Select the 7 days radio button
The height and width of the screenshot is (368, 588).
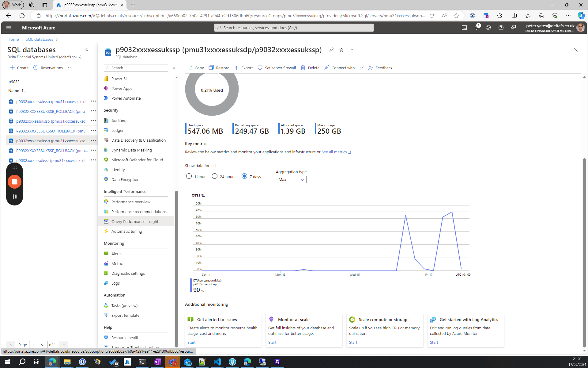tap(244, 176)
